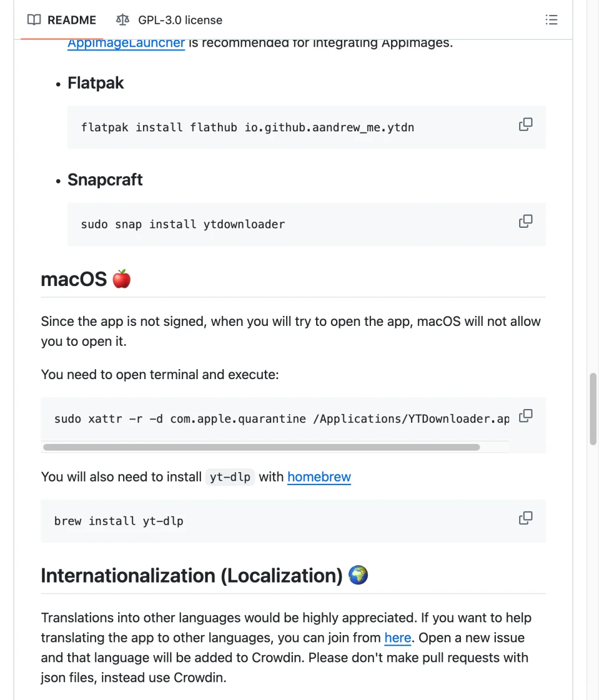Click the globe emoji beside Internationalization
The height and width of the screenshot is (700, 599).
click(358, 575)
